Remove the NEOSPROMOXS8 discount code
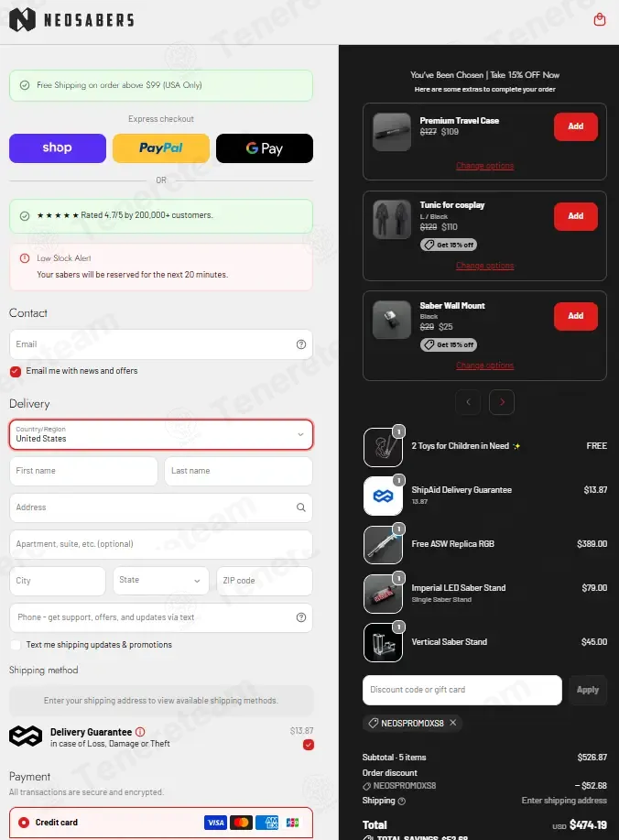This screenshot has width=619, height=840. [x=453, y=723]
